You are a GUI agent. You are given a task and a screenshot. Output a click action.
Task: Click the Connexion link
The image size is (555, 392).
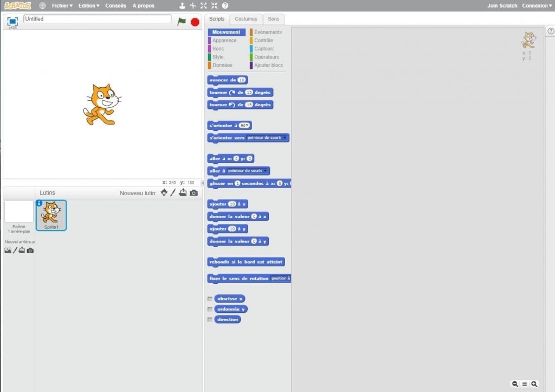tap(534, 5)
